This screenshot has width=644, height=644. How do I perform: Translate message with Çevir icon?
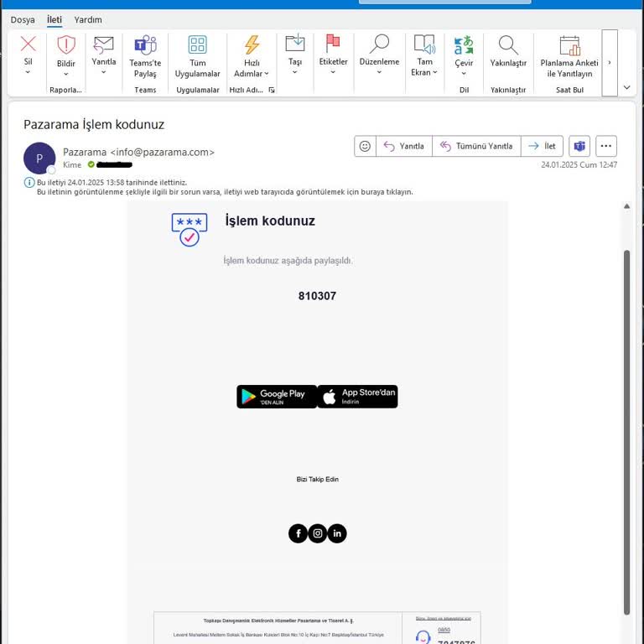point(464,45)
